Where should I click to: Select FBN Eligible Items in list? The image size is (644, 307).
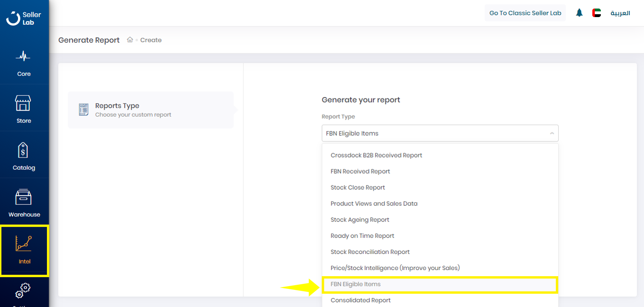[355, 284]
